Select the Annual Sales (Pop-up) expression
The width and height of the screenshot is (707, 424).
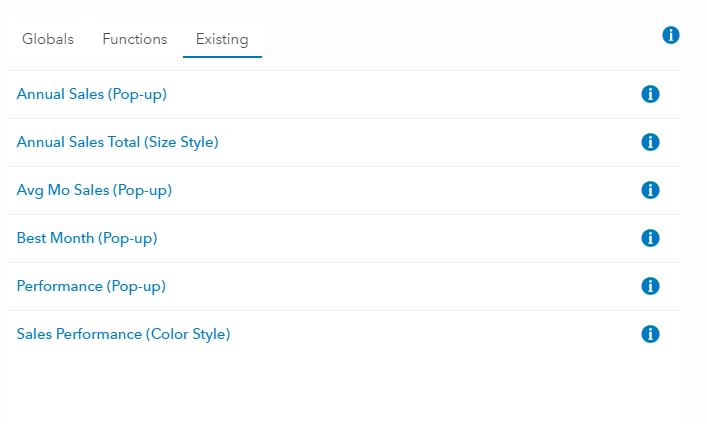(91, 94)
